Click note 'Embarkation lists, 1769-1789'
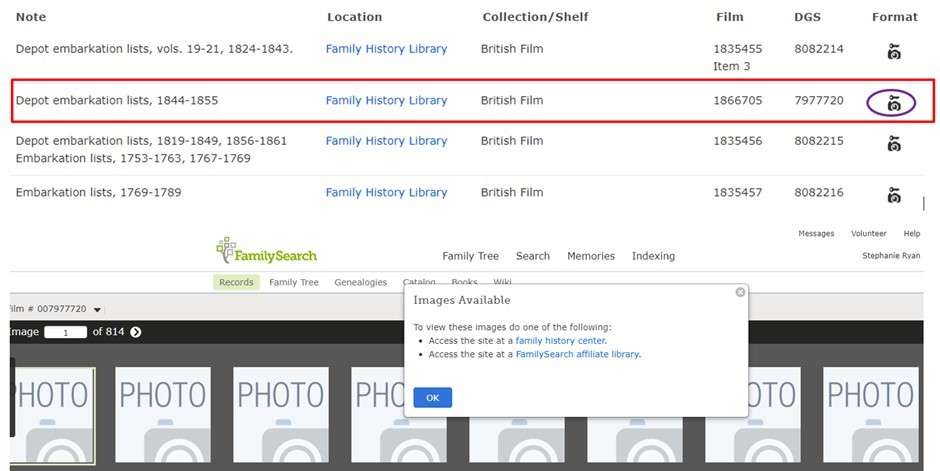 pyautogui.click(x=98, y=192)
